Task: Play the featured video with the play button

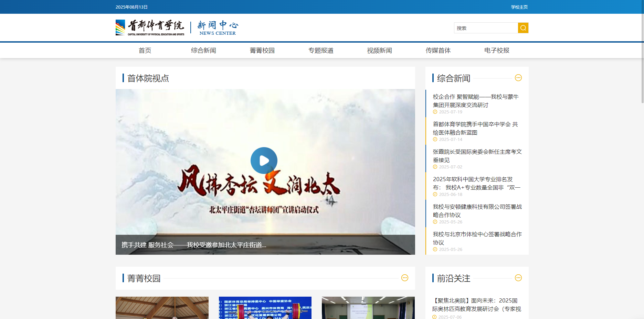Action: click(264, 161)
